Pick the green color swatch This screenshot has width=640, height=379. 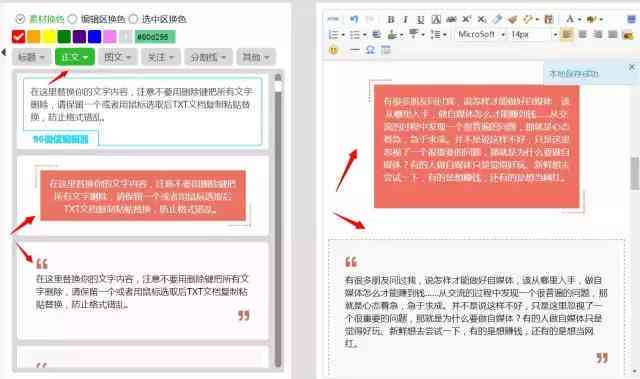pyautogui.click(x=64, y=37)
